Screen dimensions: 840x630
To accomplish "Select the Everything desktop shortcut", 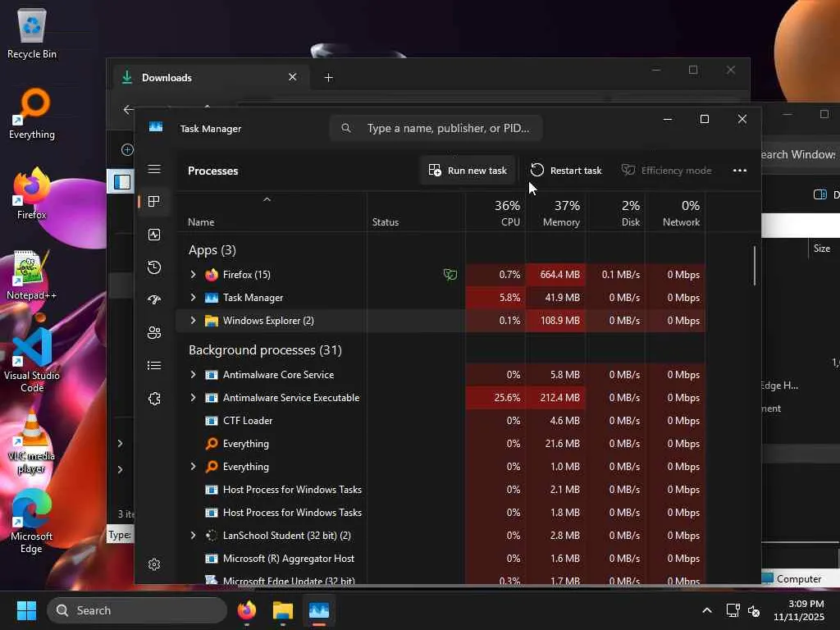I will (32, 113).
